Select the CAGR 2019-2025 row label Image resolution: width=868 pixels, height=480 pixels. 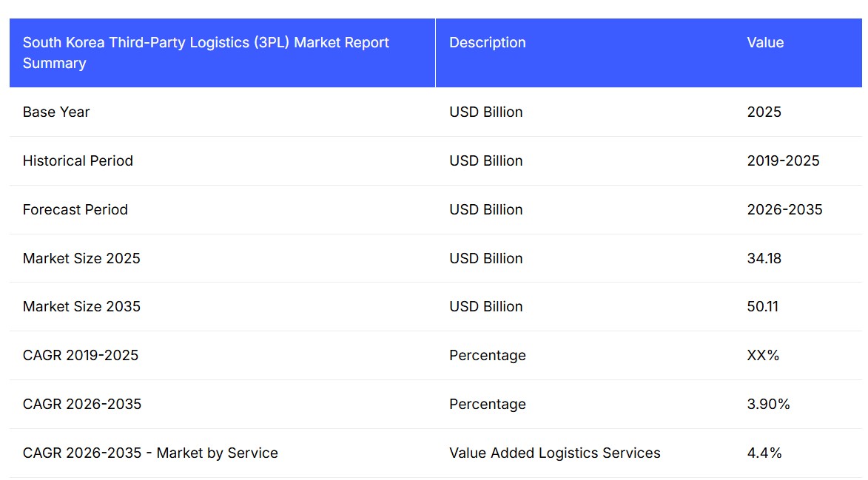point(81,356)
